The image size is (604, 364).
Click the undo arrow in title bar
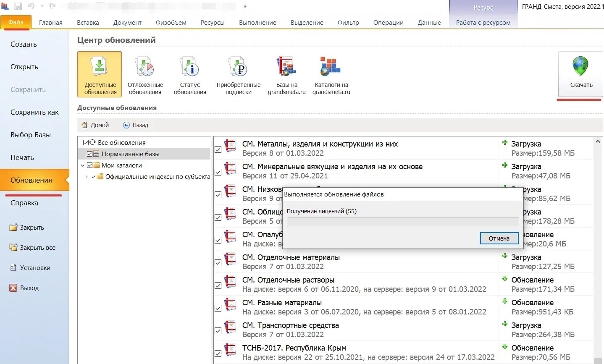31,6
